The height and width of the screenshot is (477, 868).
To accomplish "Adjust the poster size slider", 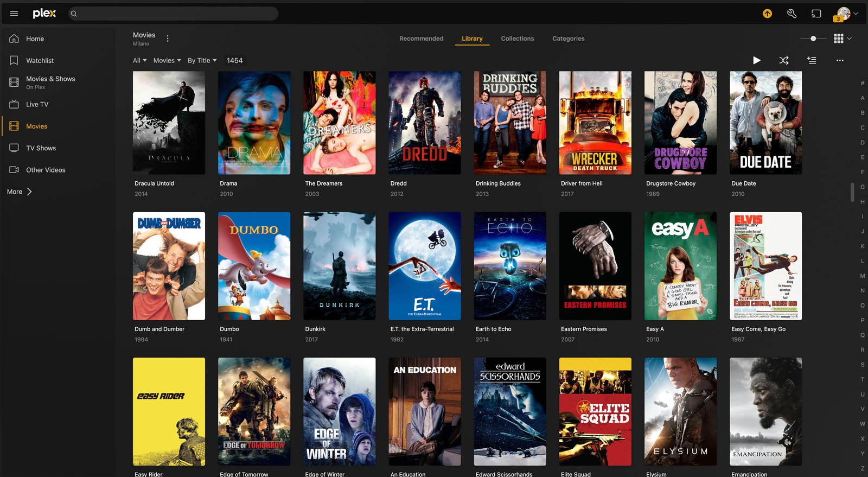I will click(813, 39).
